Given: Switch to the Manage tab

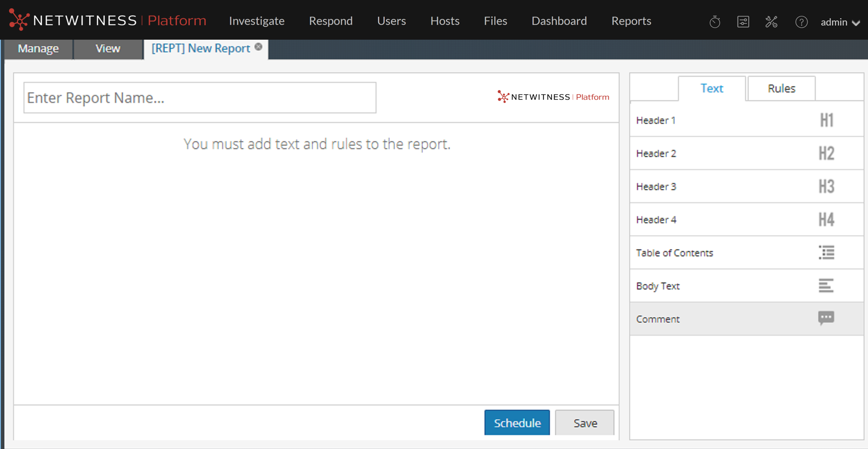Looking at the screenshot, I should (38, 48).
